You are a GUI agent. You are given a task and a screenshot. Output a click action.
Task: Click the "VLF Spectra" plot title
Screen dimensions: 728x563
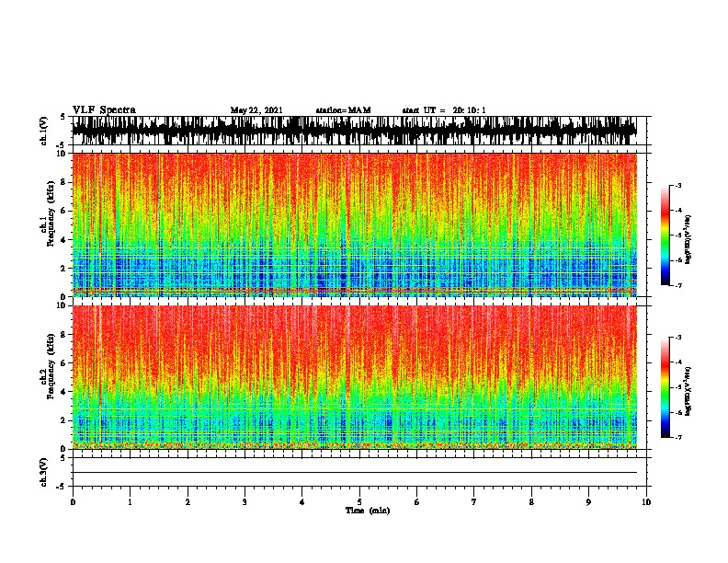pyautogui.click(x=104, y=110)
